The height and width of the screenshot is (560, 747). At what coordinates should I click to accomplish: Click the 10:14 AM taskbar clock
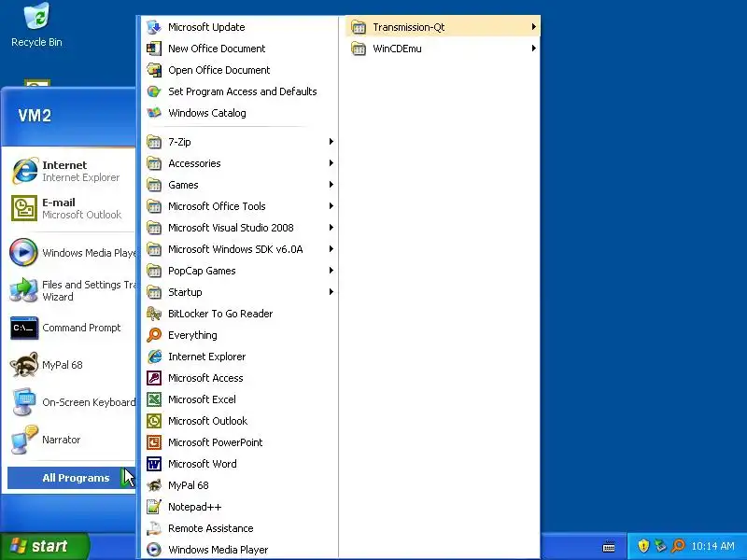(x=712, y=546)
